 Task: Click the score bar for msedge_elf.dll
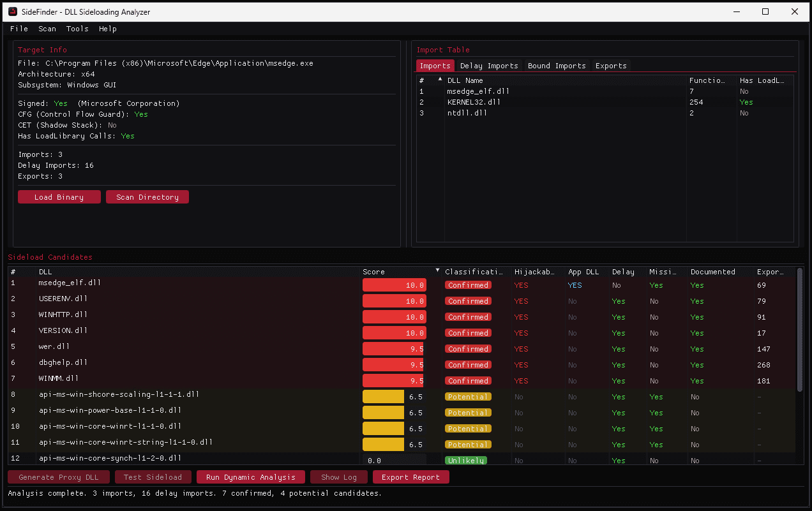[394, 285]
